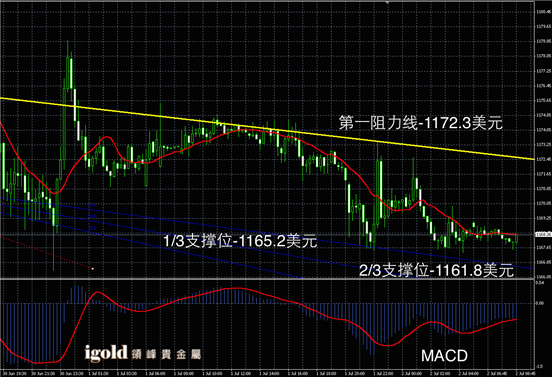
Task: Click the red MACD signal line's right end
Action: point(516,319)
